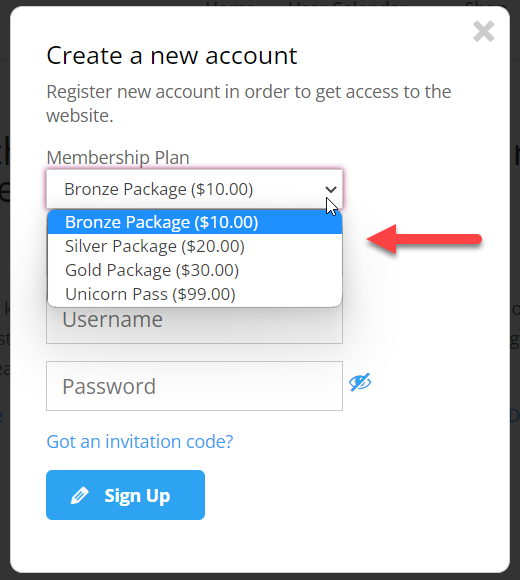Viewport: 520px width, 580px height.
Task: Click the Membership Plan field label
Action: 118,158
